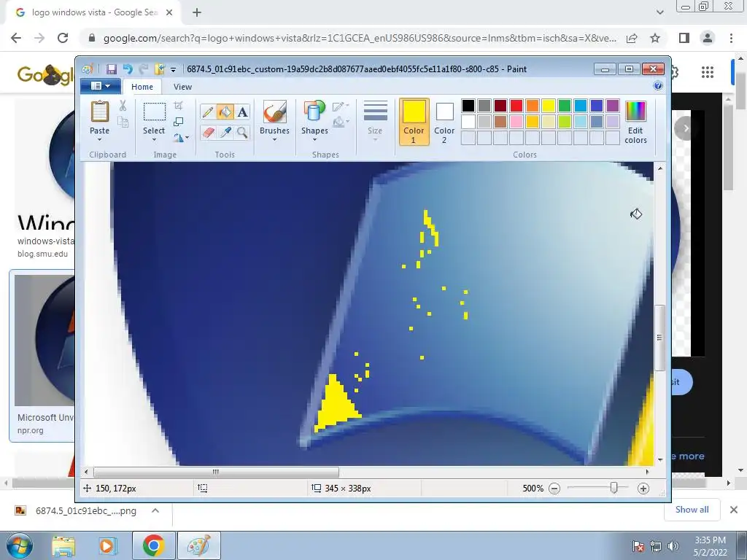Click Paint horizontal scrollbar thumb

click(x=216, y=472)
